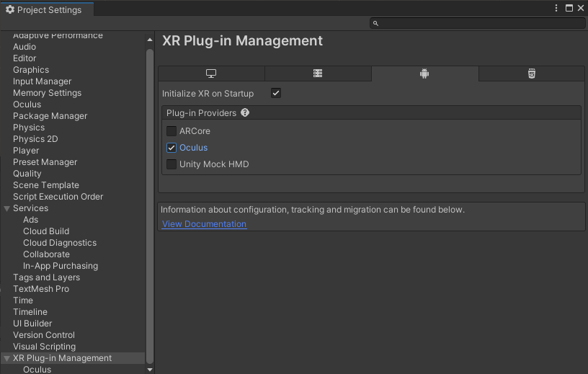Open Version Control settings

pos(44,335)
